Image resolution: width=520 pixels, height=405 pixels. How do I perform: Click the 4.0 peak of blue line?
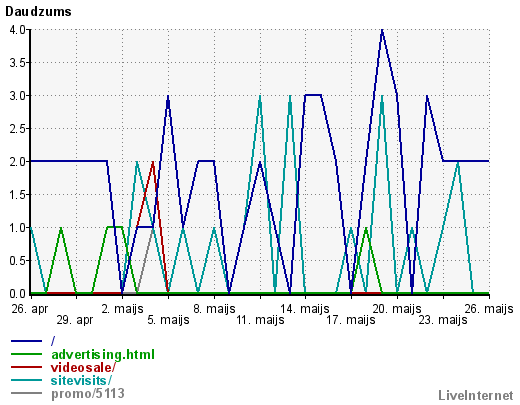[382, 30]
